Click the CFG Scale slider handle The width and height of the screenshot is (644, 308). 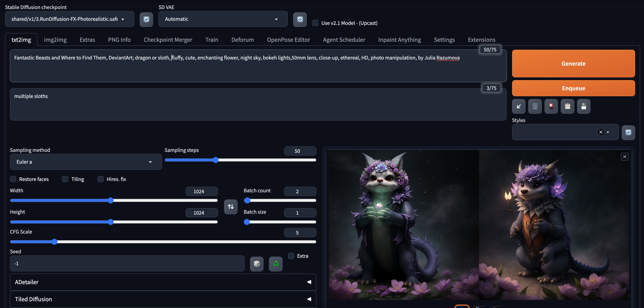(x=54, y=242)
